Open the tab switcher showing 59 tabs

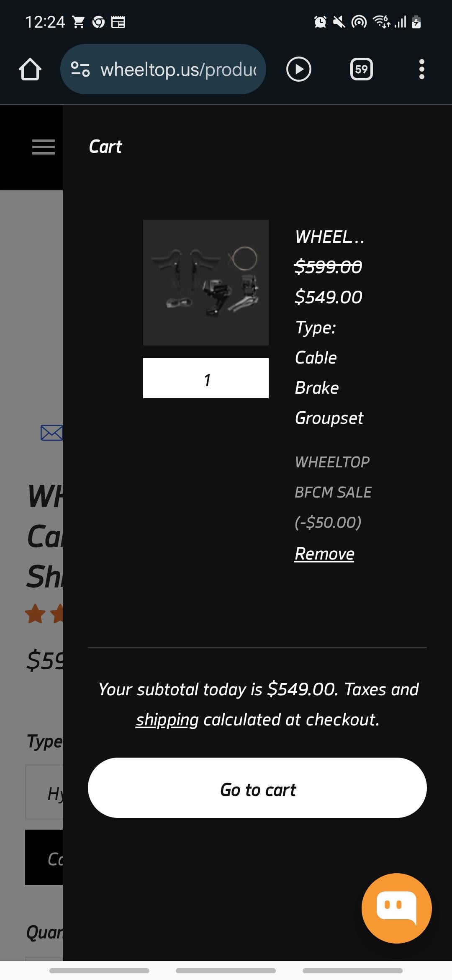(x=361, y=69)
